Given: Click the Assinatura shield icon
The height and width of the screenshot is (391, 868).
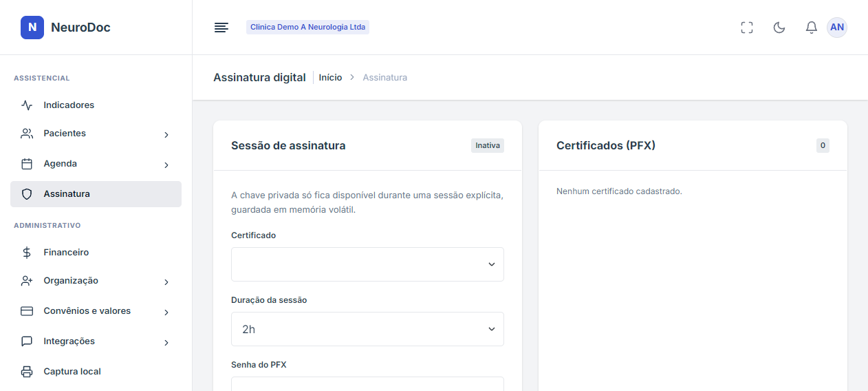Looking at the screenshot, I should pos(27,194).
